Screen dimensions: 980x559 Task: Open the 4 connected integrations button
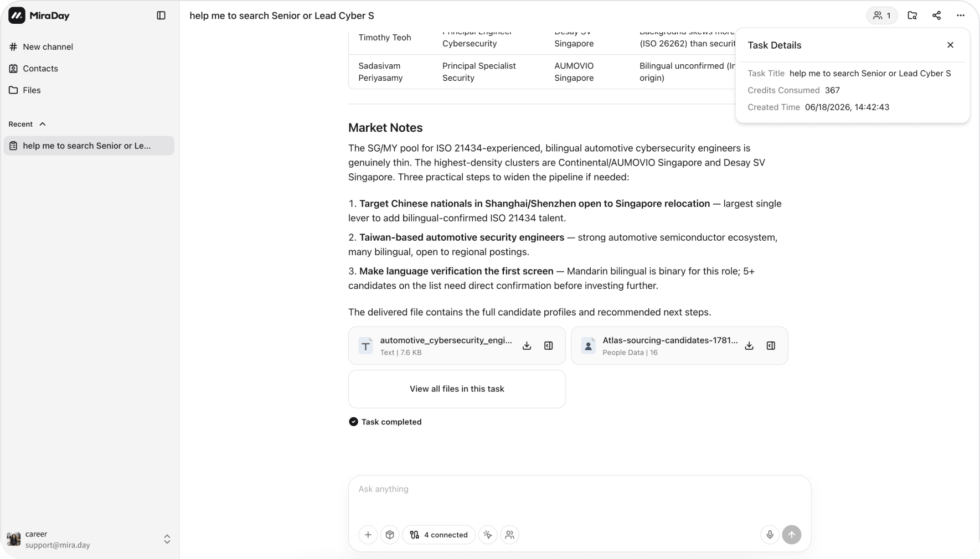(x=439, y=535)
